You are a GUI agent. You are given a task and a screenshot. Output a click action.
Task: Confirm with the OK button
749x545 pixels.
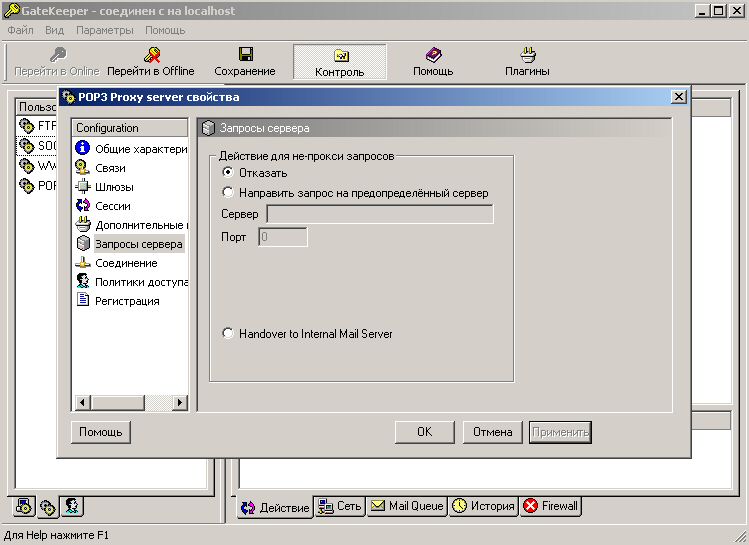[x=425, y=432]
